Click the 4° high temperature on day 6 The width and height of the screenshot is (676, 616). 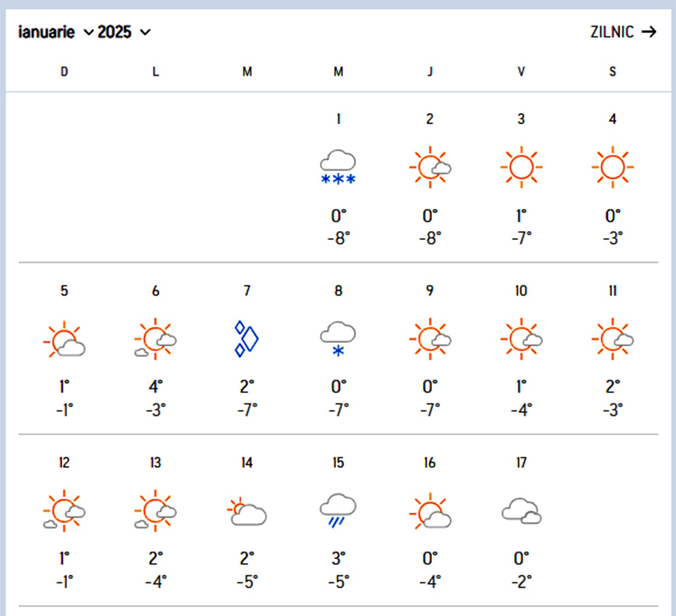click(155, 387)
